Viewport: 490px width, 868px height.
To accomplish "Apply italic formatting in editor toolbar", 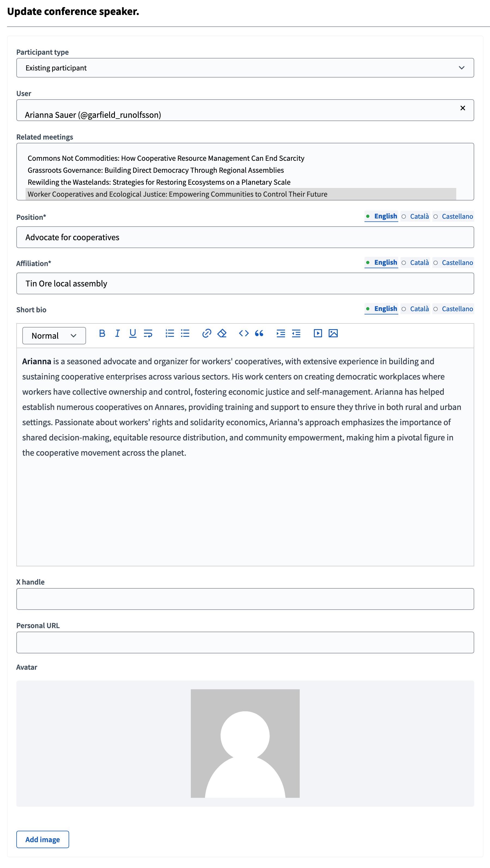I will (x=117, y=333).
